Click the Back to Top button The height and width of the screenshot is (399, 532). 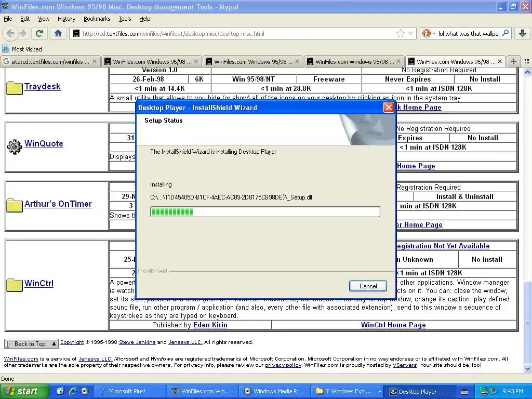tap(31, 344)
